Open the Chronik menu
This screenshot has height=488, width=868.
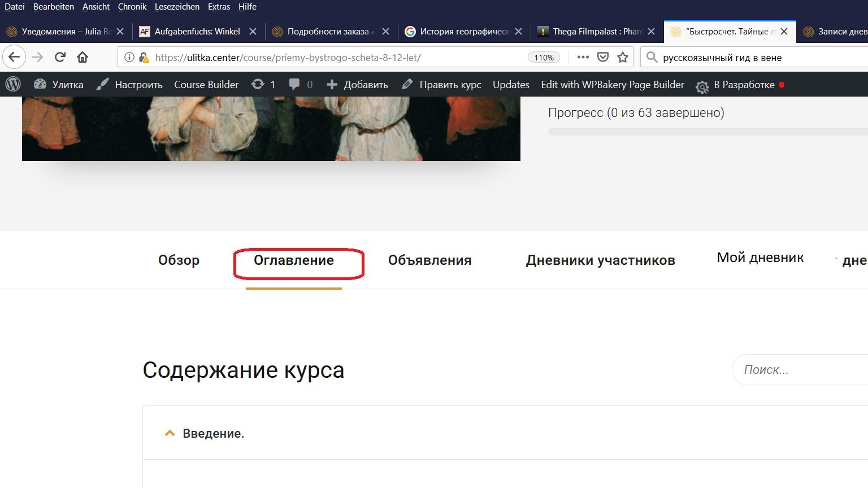(132, 7)
